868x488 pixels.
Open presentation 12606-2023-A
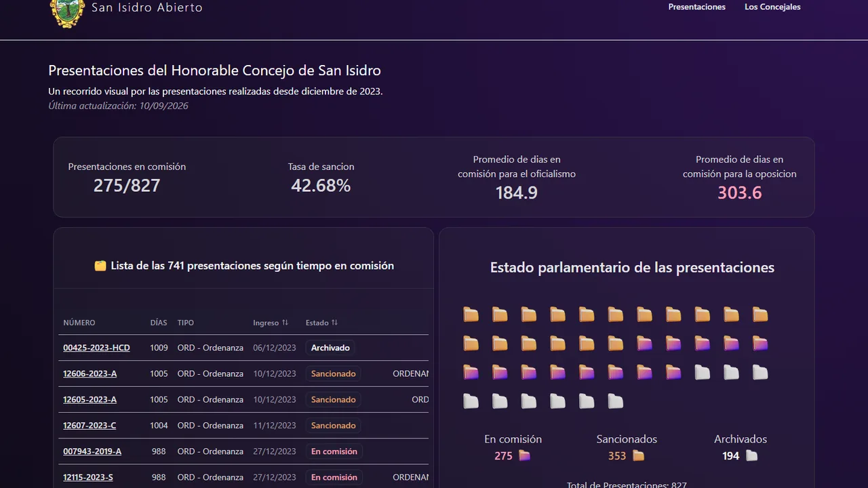click(x=90, y=373)
